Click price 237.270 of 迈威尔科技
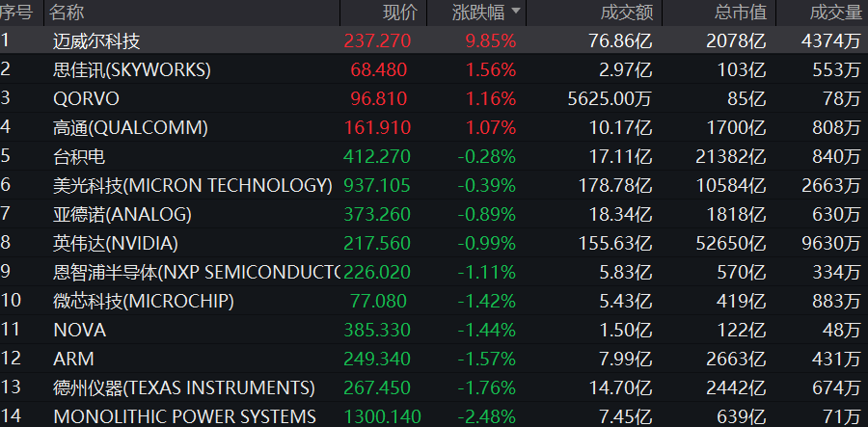Image resolution: width=868 pixels, height=427 pixels. 377,40
